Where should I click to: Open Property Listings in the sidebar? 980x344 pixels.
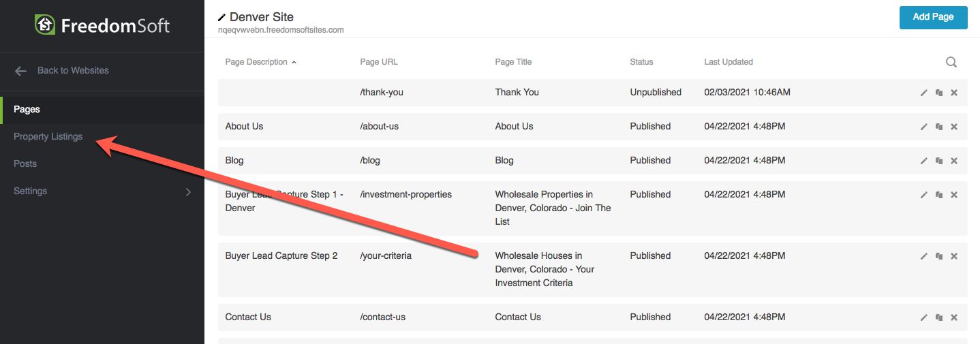[48, 137]
